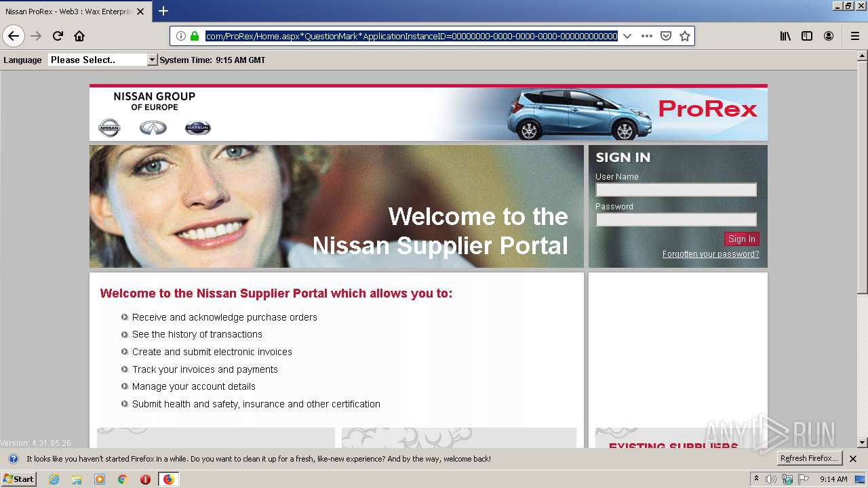Click the URL address bar text
The height and width of the screenshot is (488, 868).
(411, 36)
